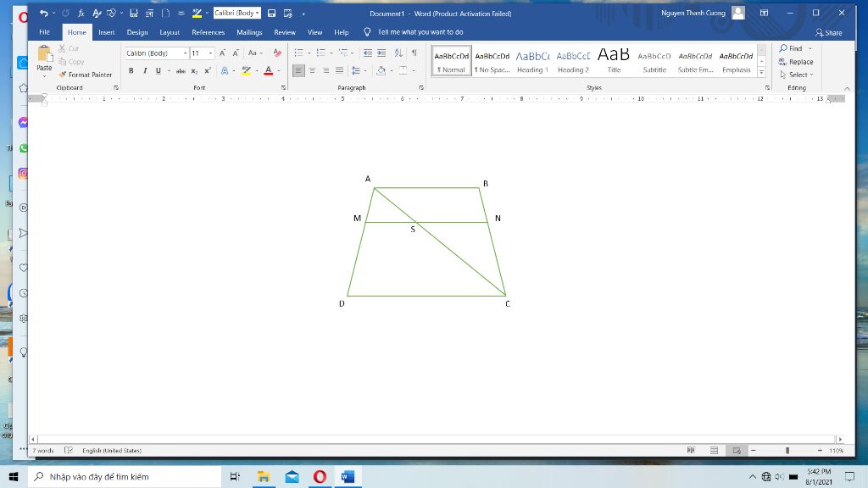Sort the selected text alphabetically
Screen dimensions: 868x488
[x=398, y=53]
